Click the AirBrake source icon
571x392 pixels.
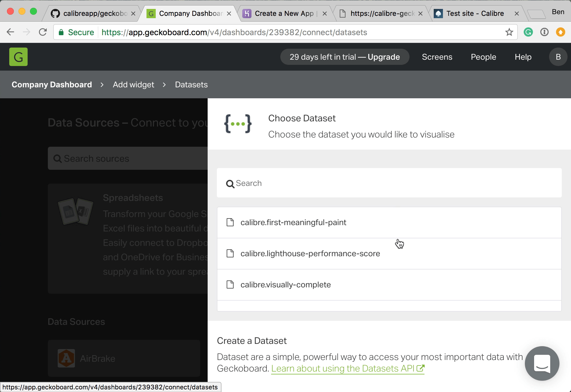pos(66,358)
